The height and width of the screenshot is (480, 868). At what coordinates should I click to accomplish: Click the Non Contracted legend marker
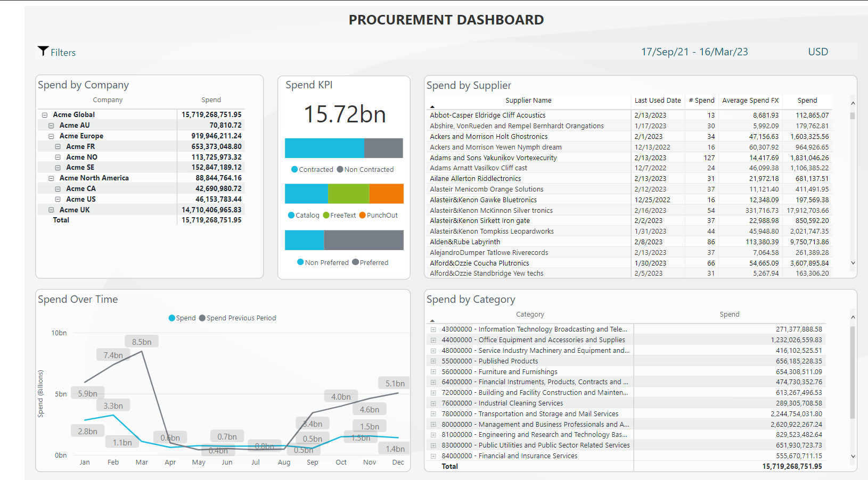(340, 169)
